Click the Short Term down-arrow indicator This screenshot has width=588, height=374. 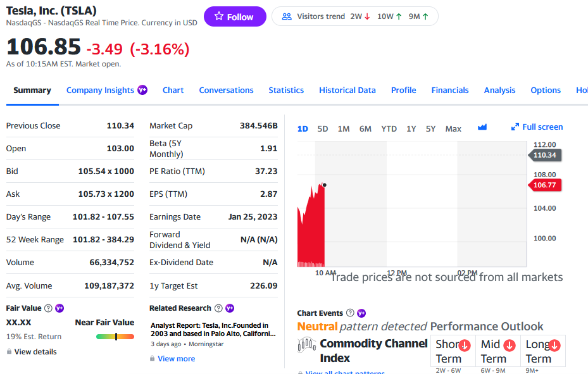(465, 345)
